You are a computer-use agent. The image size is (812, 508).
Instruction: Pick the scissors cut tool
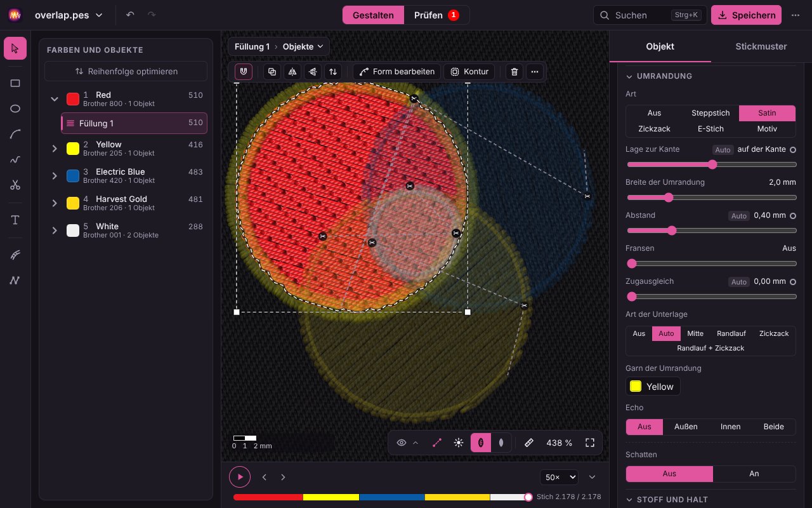[15, 185]
